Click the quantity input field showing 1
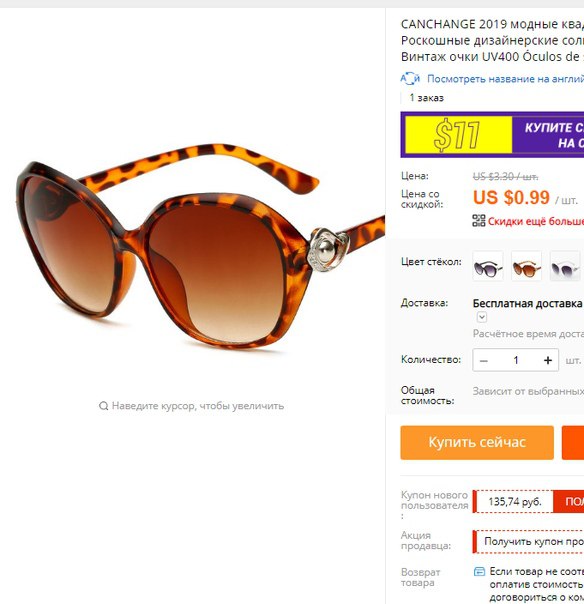Image resolution: width=584 pixels, height=604 pixels. pos(516,361)
